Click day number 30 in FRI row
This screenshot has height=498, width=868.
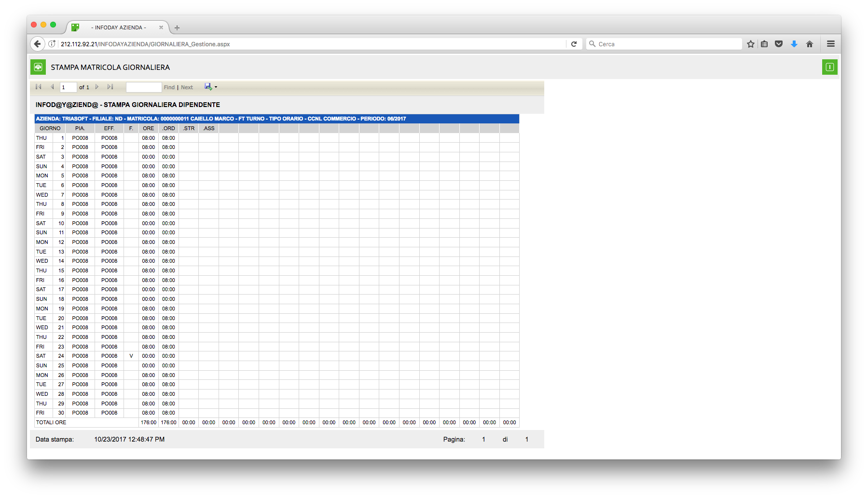pyautogui.click(x=61, y=413)
